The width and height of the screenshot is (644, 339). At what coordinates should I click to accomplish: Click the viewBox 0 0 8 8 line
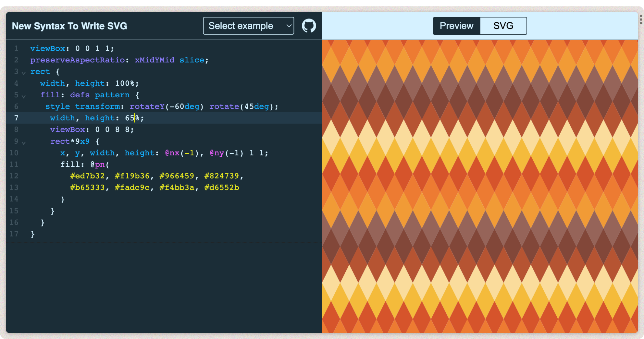coord(92,130)
